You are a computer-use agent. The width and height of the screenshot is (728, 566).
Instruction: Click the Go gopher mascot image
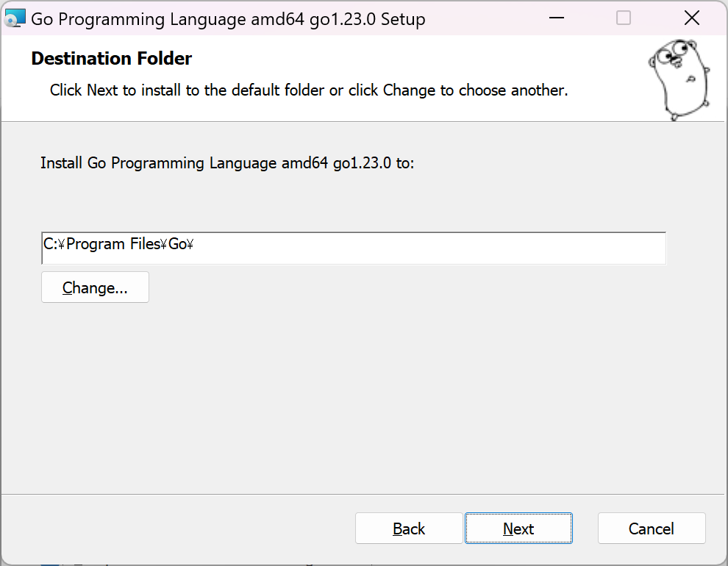(x=679, y=79)
